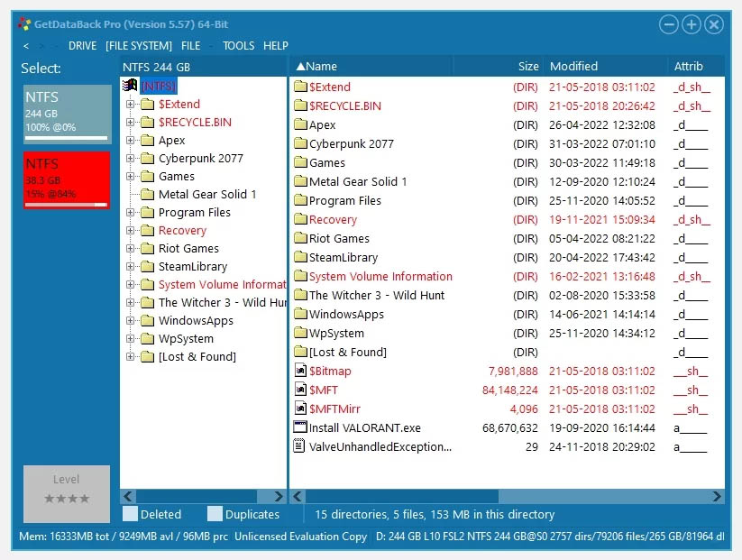Click the SteamLibrary folder icon in file list
The height and width of the screenshot is (560, 742).
(x=300, y=257)
